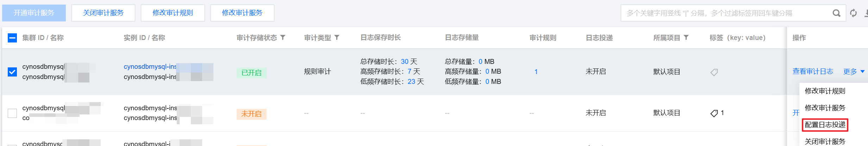Select 修改审计服务 from the dropdown menu
Image resolution: width=868 pixels, height=146 pixels.
click(825, 108)
